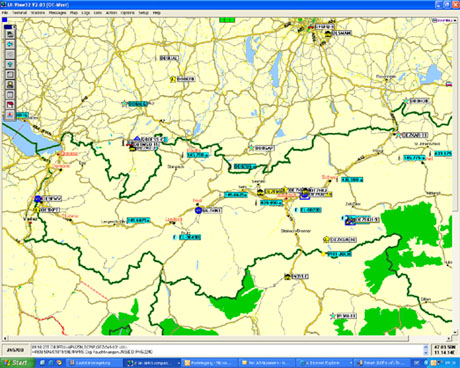460x368 pixels.
Task: Click the yellow person icon in floating toolbar
Action: point(10,84)
